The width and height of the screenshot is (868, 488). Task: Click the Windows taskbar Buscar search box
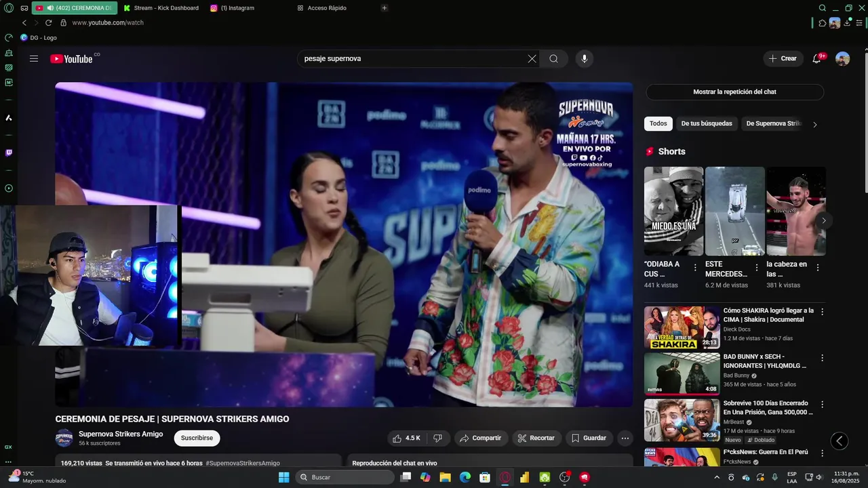[345, 477]
